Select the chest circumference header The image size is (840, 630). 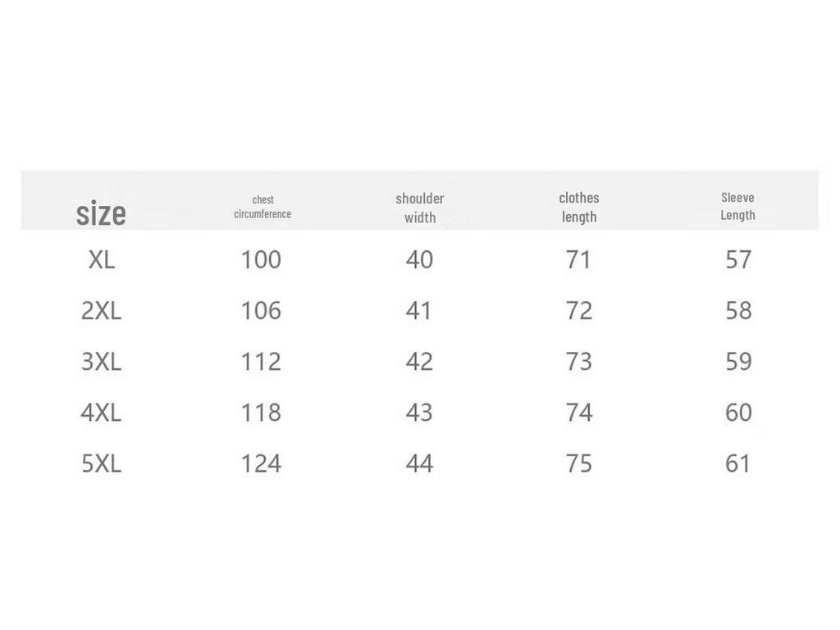click(x=262, y=207)
